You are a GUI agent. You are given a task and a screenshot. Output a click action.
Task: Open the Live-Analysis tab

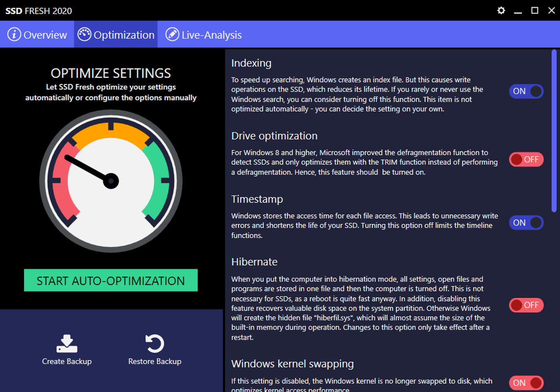(211, 35)
